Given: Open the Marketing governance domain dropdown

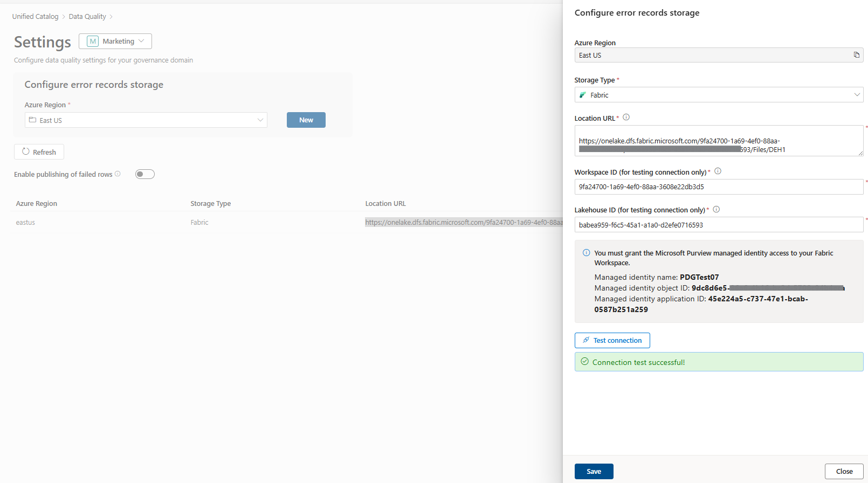Looking at the screenshot, I should point(115,42).
